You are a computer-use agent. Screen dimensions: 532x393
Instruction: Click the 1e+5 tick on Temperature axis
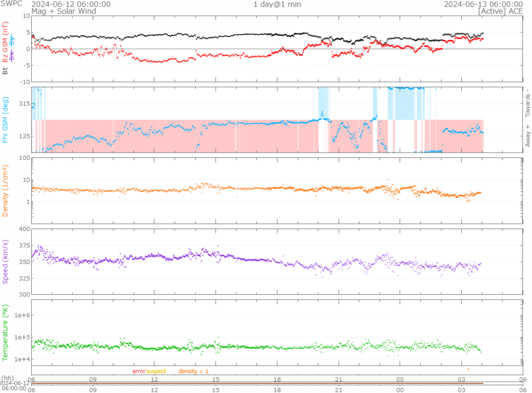click(x=22, y=337)
